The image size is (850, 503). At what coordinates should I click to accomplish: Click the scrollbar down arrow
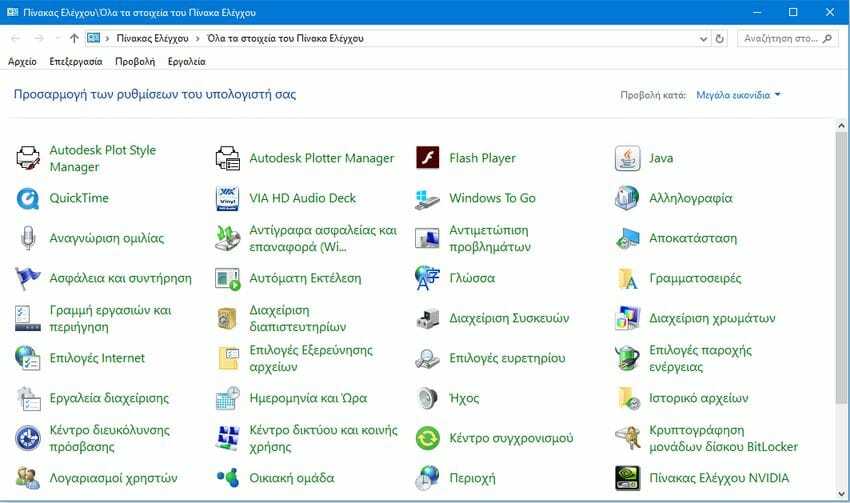click(841, 494)
